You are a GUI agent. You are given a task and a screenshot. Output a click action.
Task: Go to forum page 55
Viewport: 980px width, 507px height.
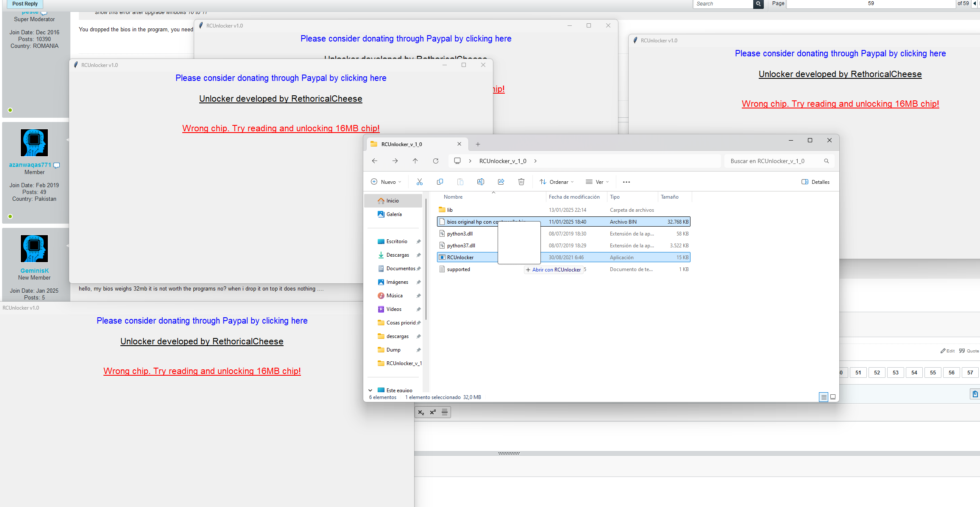click(x=933, y=372)
